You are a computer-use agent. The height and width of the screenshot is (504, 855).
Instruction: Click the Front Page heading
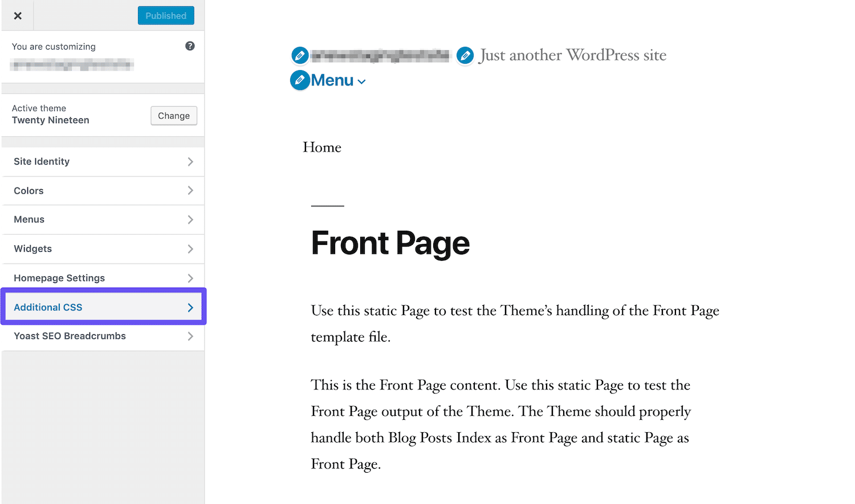(390, 243)
